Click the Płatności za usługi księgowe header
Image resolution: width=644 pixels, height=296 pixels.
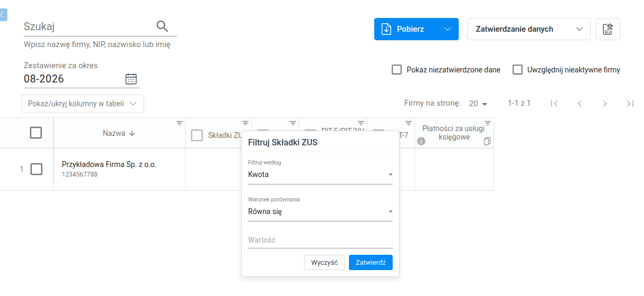pos(453,133)
